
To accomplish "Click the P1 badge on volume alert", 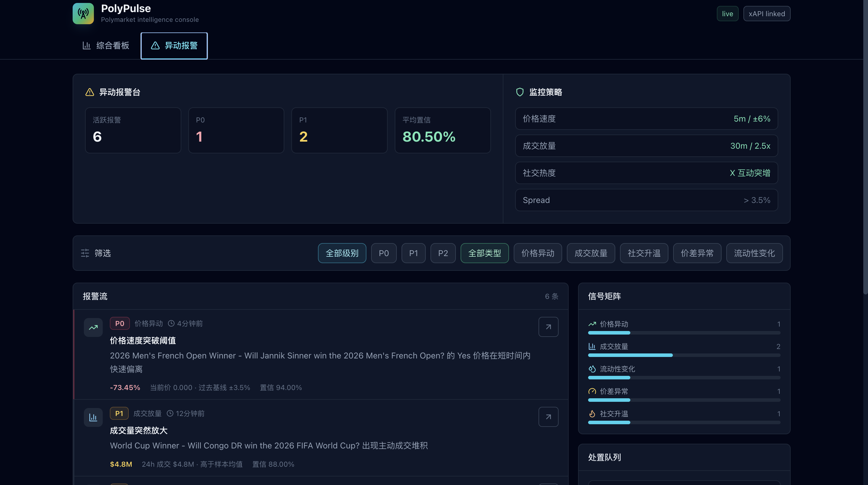I will (x=119, y=414).
